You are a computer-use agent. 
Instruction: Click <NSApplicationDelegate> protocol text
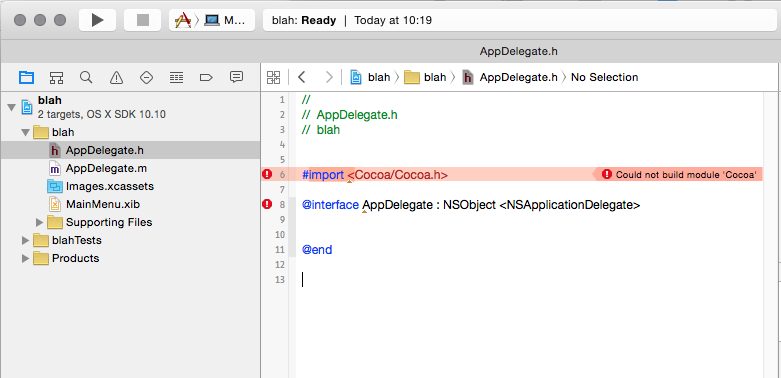pyautogui.click(x=570, y=205)
